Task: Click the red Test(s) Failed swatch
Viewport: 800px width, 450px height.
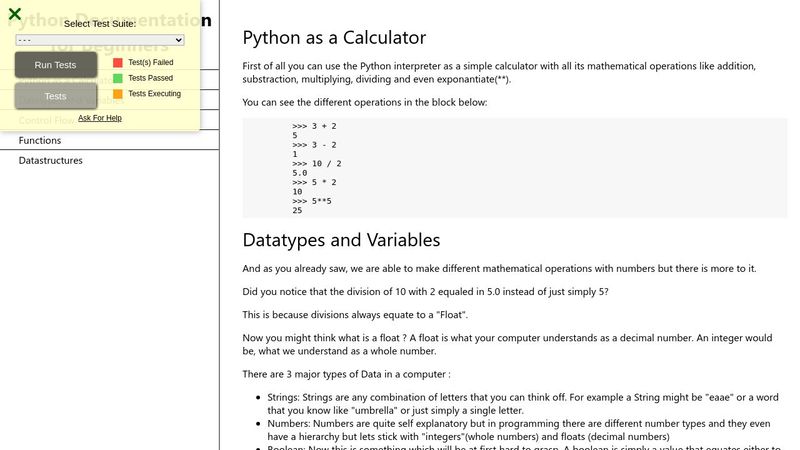Action: coord(118,62)
